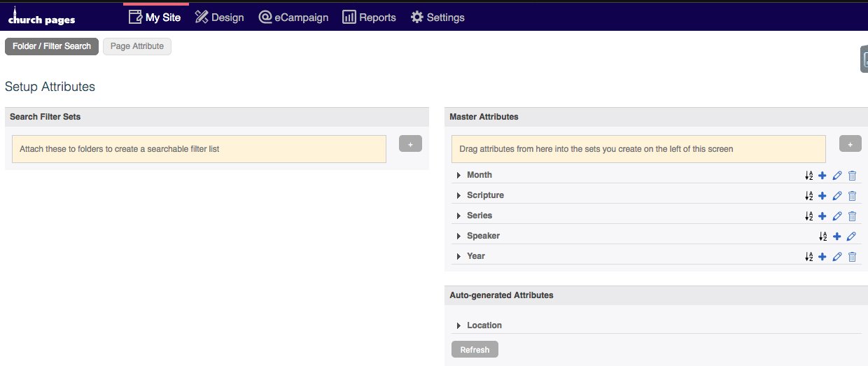Add a value to the Year attribute
Screen dimensions: 868x366
[x=822, y=257]
